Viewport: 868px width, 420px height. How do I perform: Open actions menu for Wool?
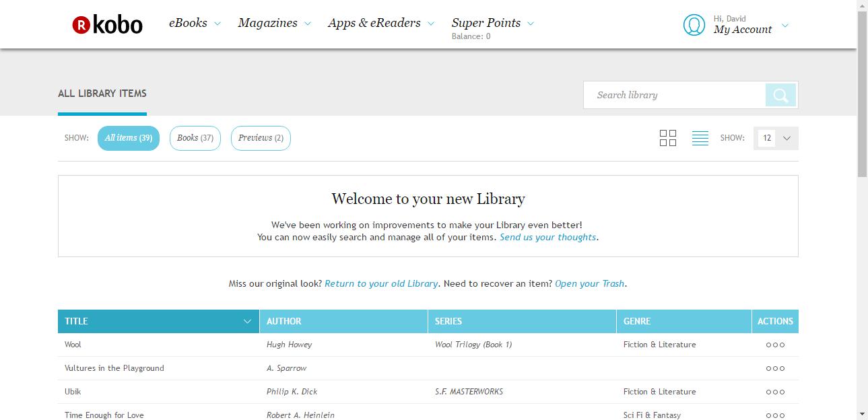pos(775,345)
